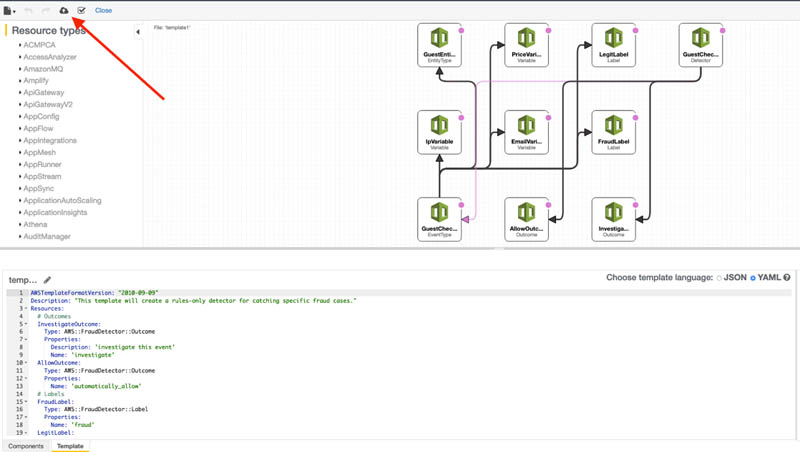Close the Designer via Close link

coord(104,10)
